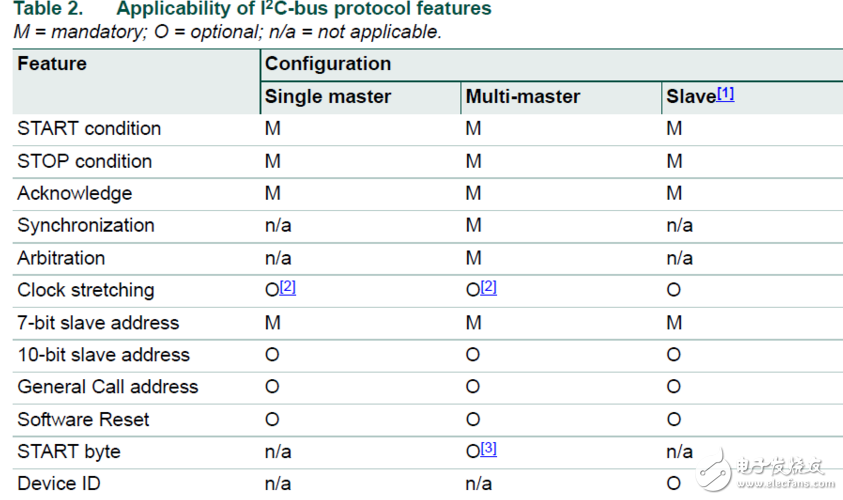The height and width of the screenshot is (500, 843).
Task: Click the Device ID row label
Action: [59, 484]
